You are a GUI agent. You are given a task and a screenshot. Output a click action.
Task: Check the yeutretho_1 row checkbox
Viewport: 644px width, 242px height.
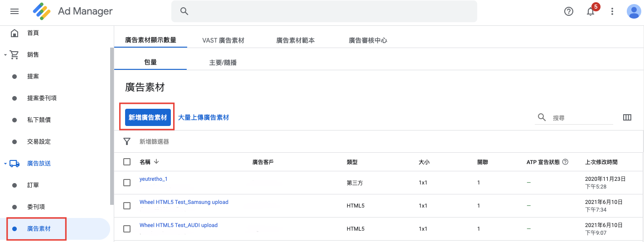click(x=127, y=183)
